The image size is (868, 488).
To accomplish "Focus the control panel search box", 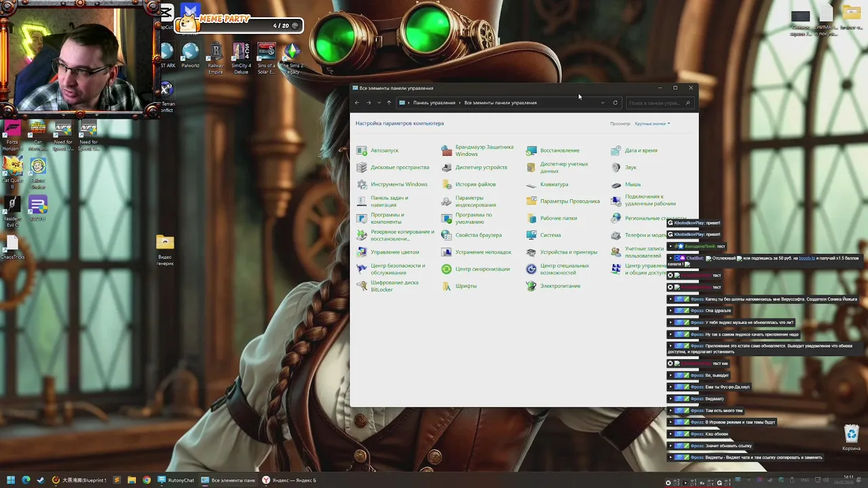I will pos(659,103).
